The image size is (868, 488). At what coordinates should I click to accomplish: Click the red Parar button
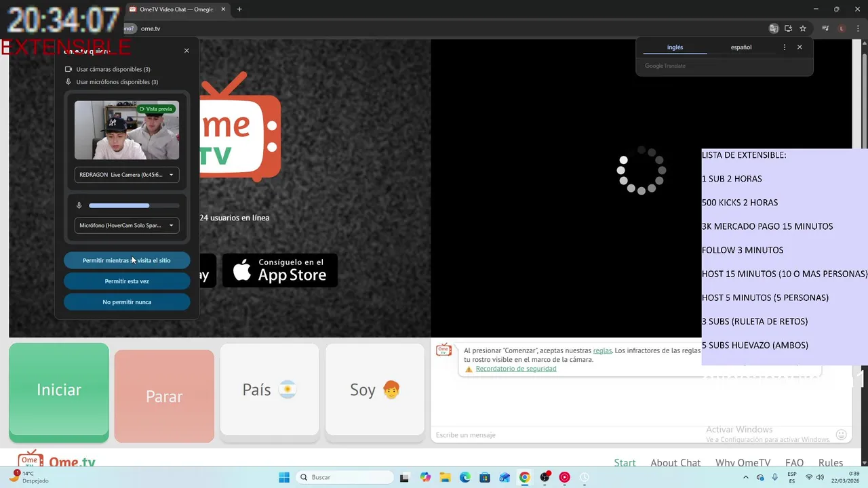164,396
